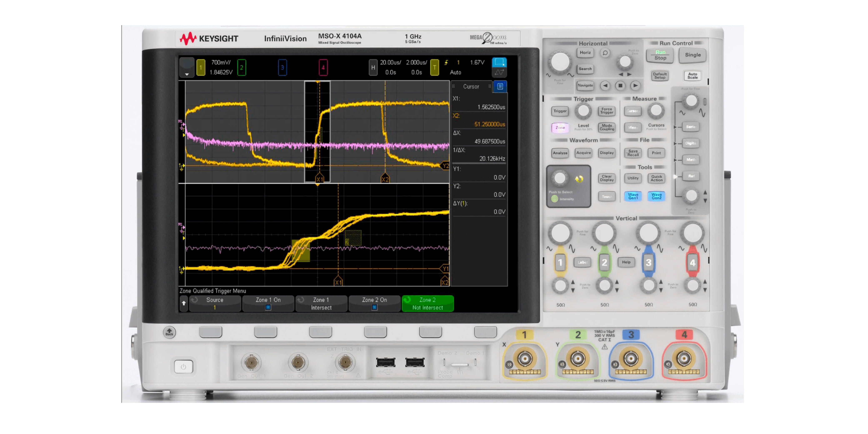
Task: Expand the Source softkey selection
Action: click(215, 303)
